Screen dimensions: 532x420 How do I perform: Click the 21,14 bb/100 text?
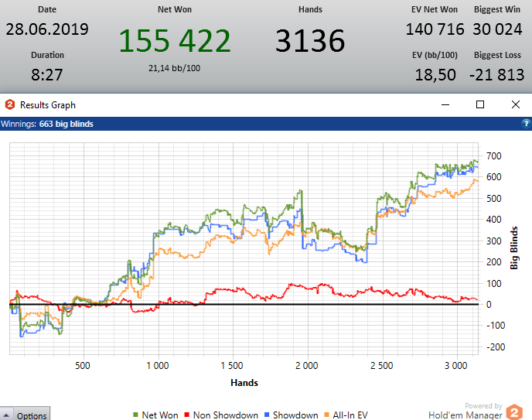coord(175,68)
